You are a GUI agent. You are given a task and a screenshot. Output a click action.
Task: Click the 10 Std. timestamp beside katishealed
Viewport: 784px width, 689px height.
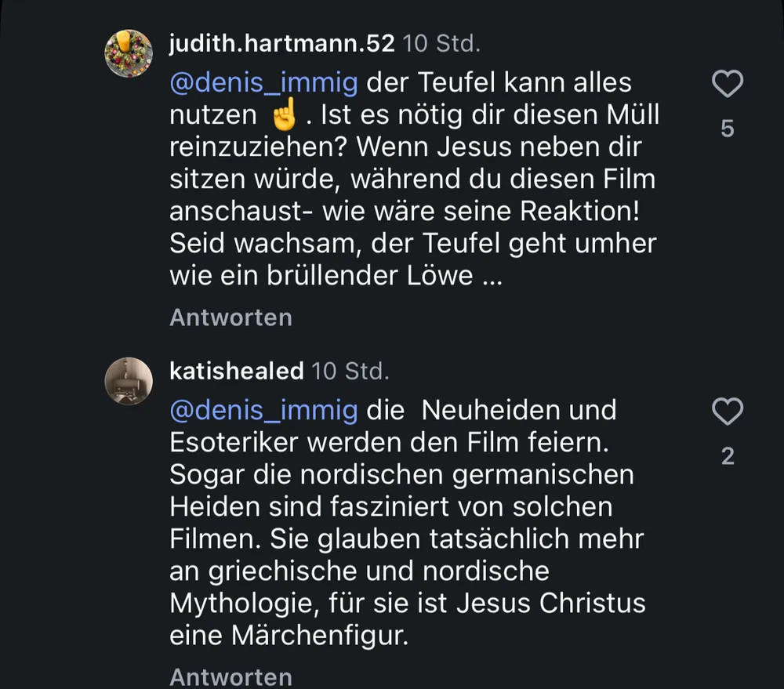350,371
